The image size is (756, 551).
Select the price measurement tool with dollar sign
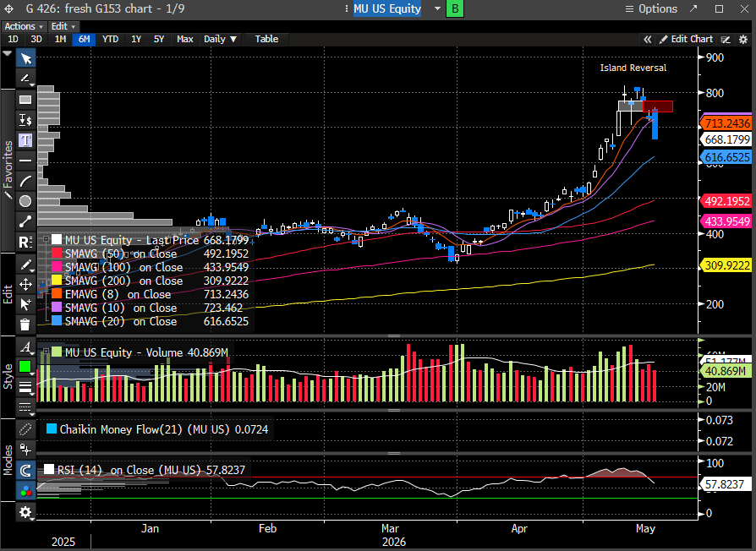click(25, 120)
